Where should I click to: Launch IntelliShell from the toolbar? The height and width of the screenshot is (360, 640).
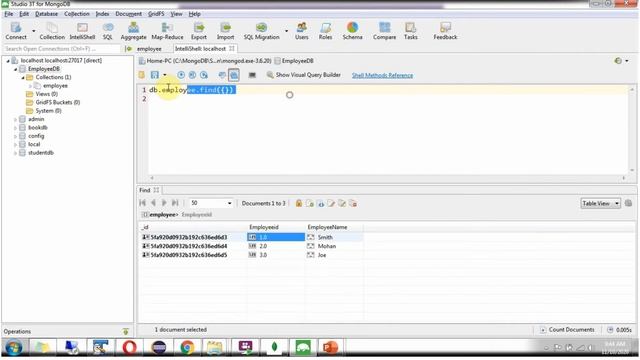coord(82,31)
